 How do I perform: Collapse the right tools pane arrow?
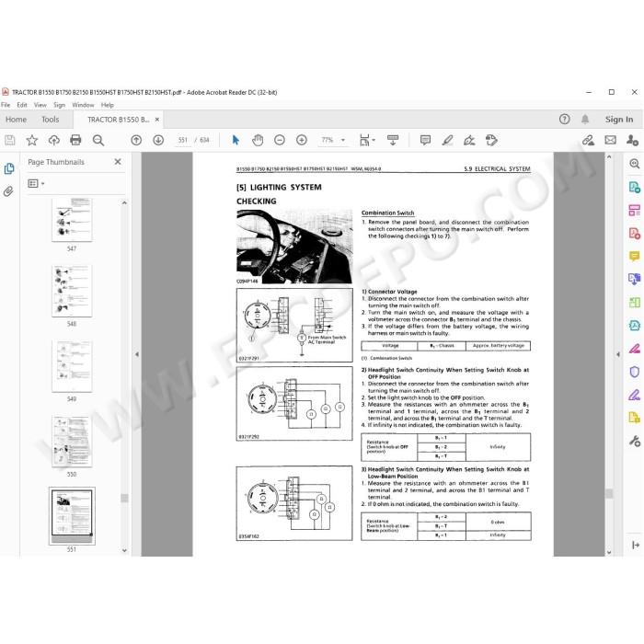[617, 354]
